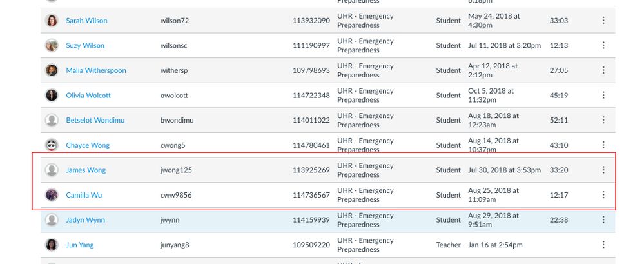The height and width of the screenshot is (264, 644).
Task: Open Camilla Wu's profile link
Action: tap(84, 195)
